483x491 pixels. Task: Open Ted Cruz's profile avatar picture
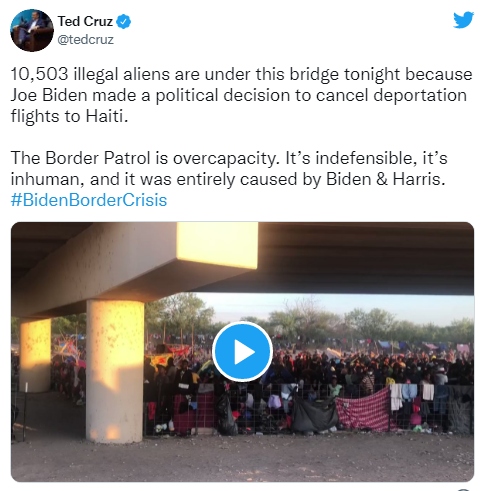32,30
